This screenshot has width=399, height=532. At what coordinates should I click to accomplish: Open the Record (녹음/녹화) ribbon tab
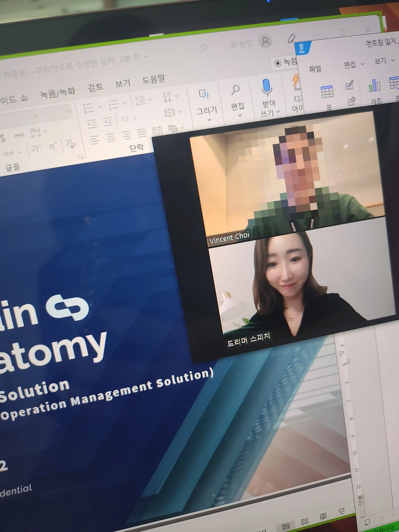tap(58, 92)
